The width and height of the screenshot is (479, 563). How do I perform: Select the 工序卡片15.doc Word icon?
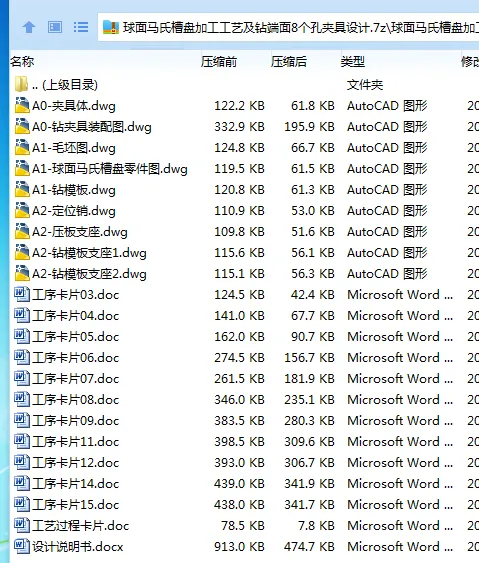click(22, 504)
